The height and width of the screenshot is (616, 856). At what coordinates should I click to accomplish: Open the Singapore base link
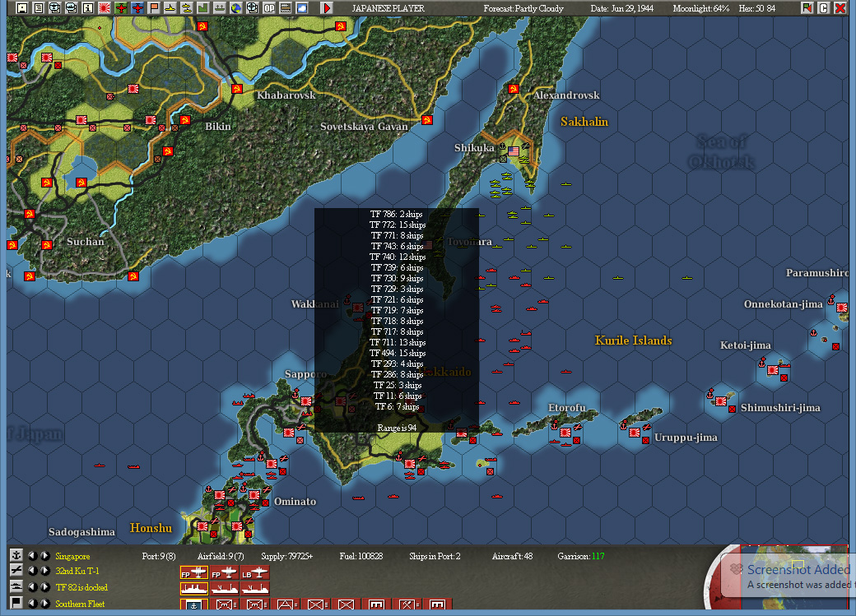point(72,556)
